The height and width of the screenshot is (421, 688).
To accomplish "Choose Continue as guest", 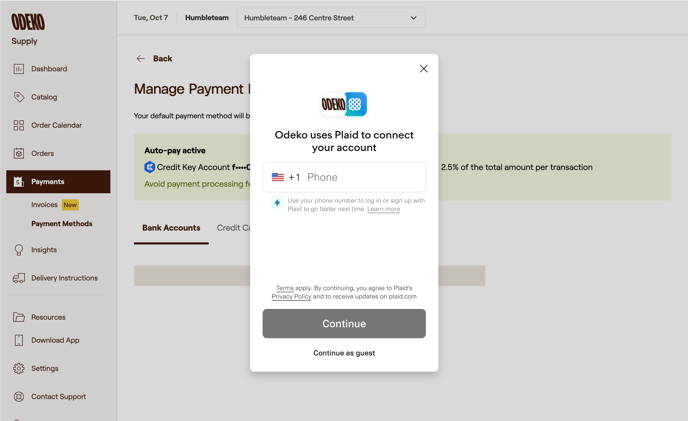I will (x=344, y=353).
